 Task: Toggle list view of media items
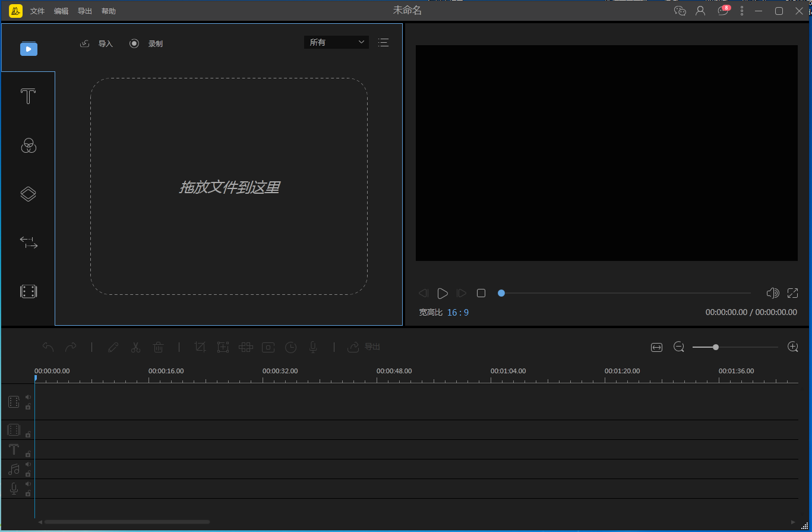pos(384,42)
